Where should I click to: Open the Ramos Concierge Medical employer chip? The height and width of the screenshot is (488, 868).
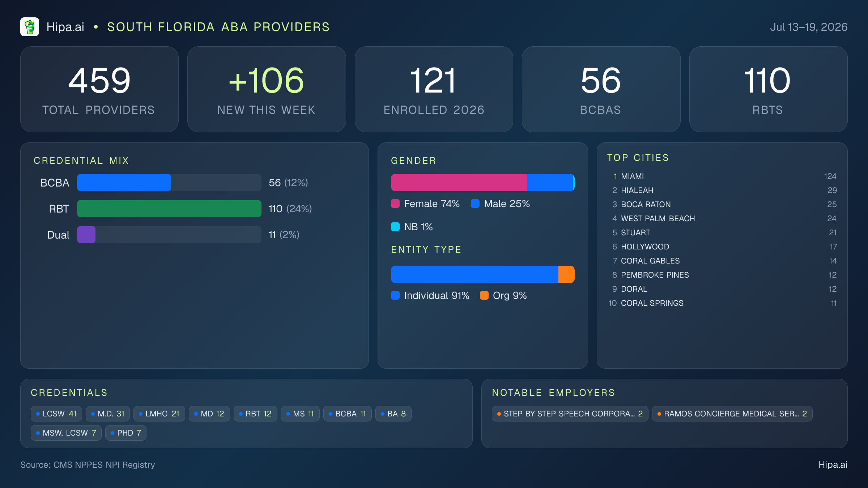[732, 414]
